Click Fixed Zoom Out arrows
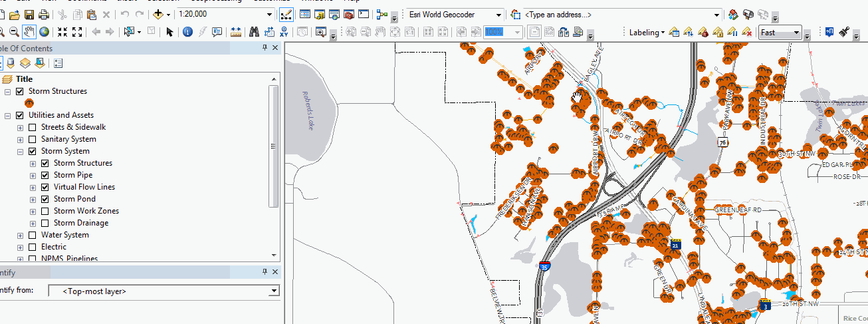The height and width of the screenshot is (324, 868). pyautogui.click(x=77, y=31)
